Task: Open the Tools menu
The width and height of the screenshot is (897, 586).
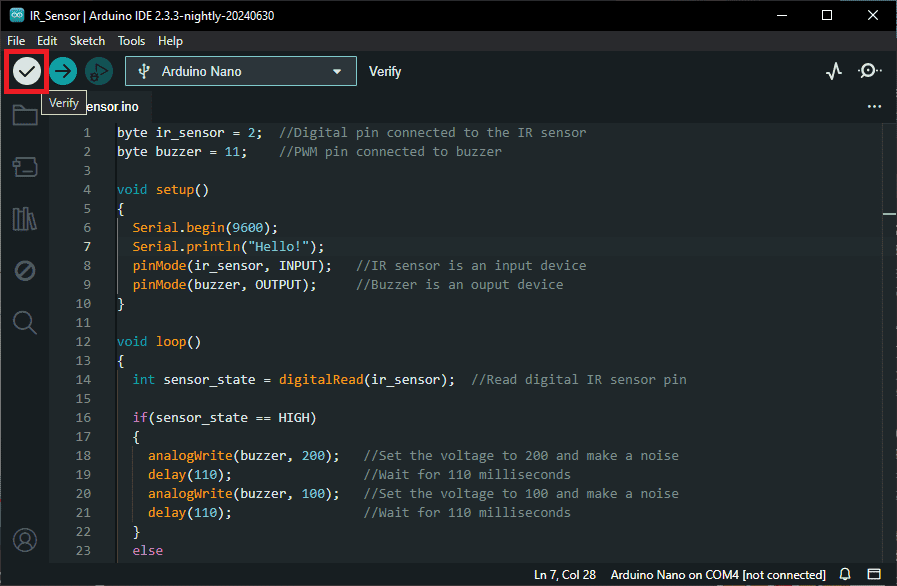Action: (x=131, y=41)
